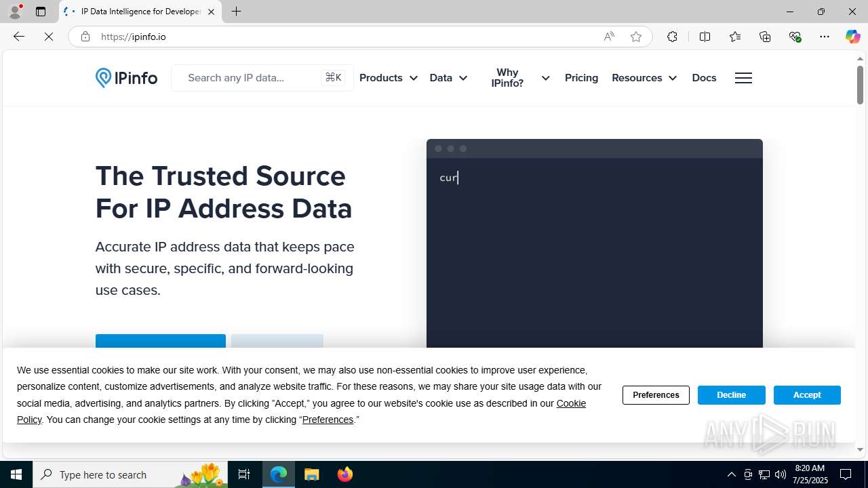Image resolution: width=868 pixels, height=488 pixels.
Task: Accept all cookies
Action: pos(807,395)
